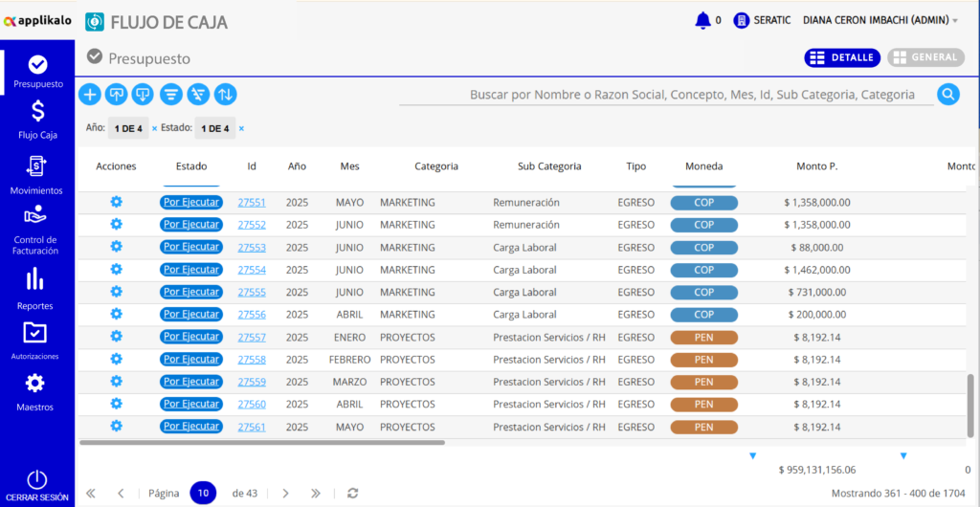Click the search input field
Screen dimensions: 980x507
[666, 95]
